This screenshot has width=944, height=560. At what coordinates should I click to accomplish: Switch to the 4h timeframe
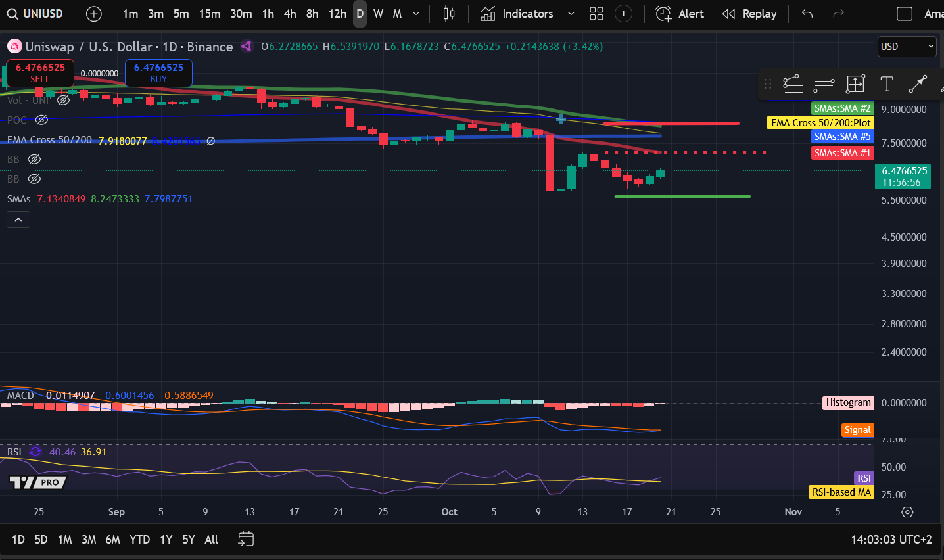click(x=290, y=14)
